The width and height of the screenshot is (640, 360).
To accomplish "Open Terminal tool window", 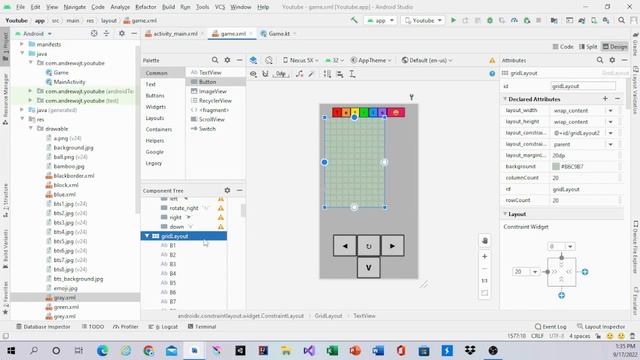I will (202, 327).
